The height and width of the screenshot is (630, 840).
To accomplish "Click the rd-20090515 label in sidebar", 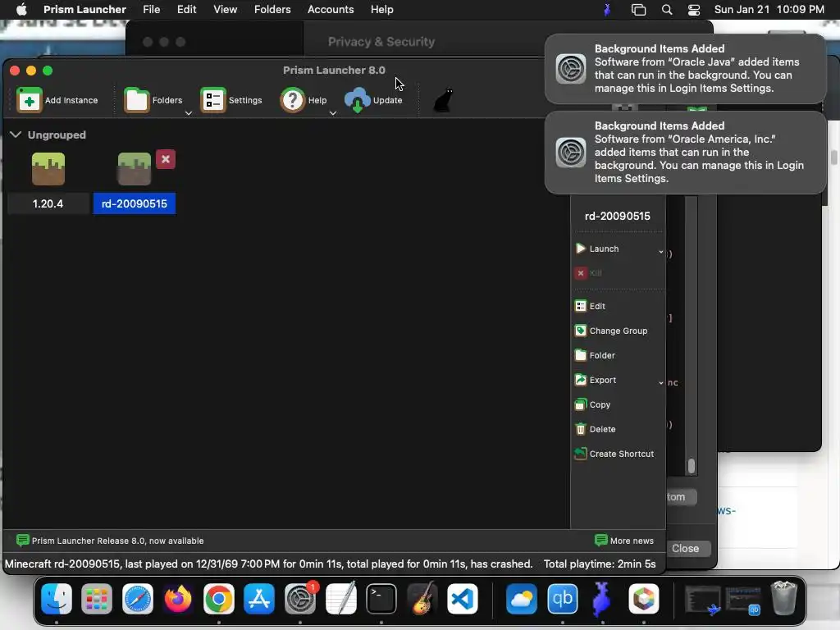I will pyautogui.click(x=617, y=216).
